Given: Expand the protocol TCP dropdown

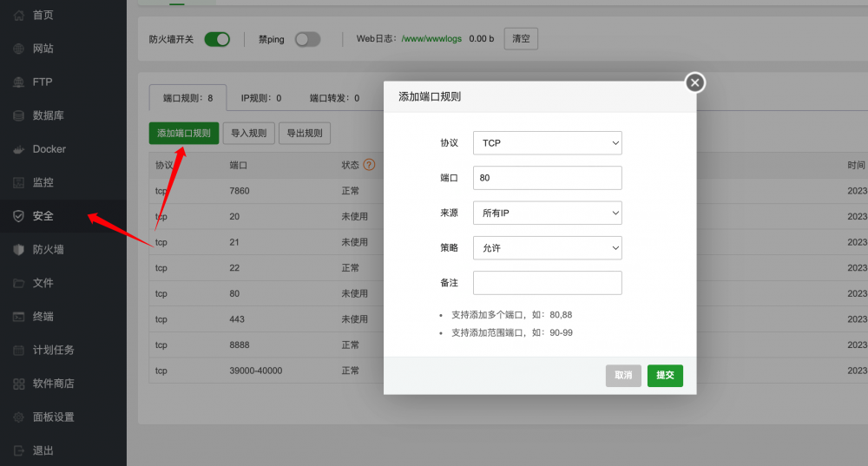Looking at the screenshot, I should 547,142.
